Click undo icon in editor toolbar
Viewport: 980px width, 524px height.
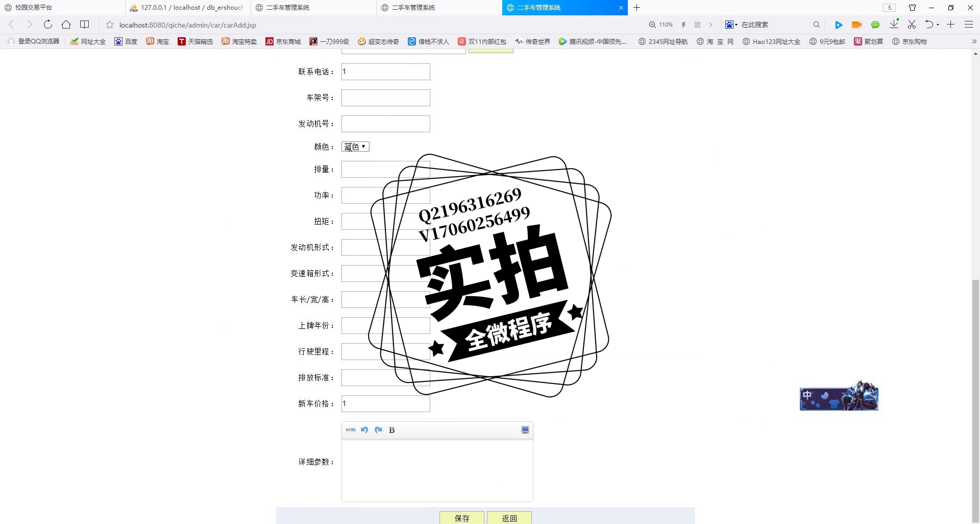(364, 430)
